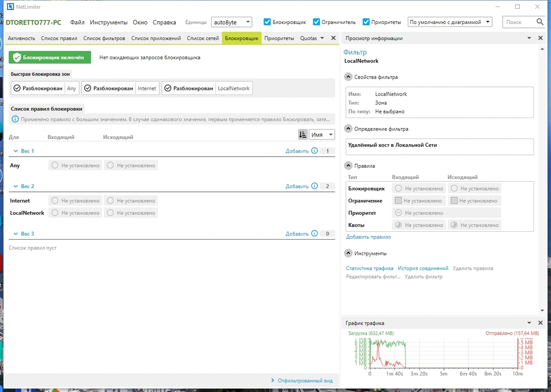The width and height of the screenshot is (551, 392).
Task: Set incoming Блокировщик rule in info panel
Action: 418,189
